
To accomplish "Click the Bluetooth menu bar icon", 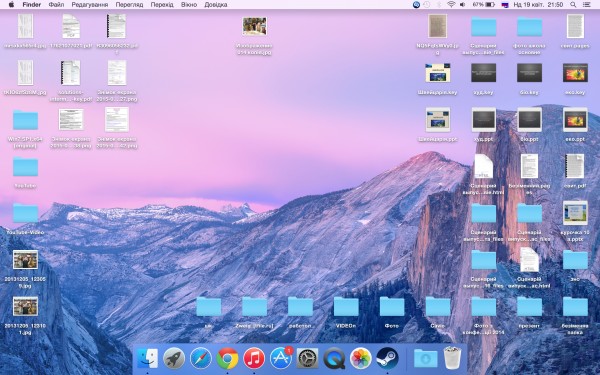I will (x=439, y=5).
